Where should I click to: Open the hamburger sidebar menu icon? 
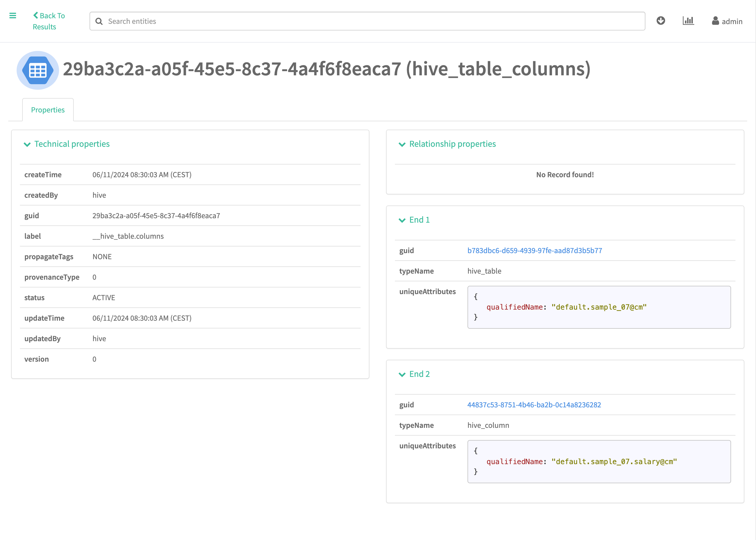pos(13,16)
